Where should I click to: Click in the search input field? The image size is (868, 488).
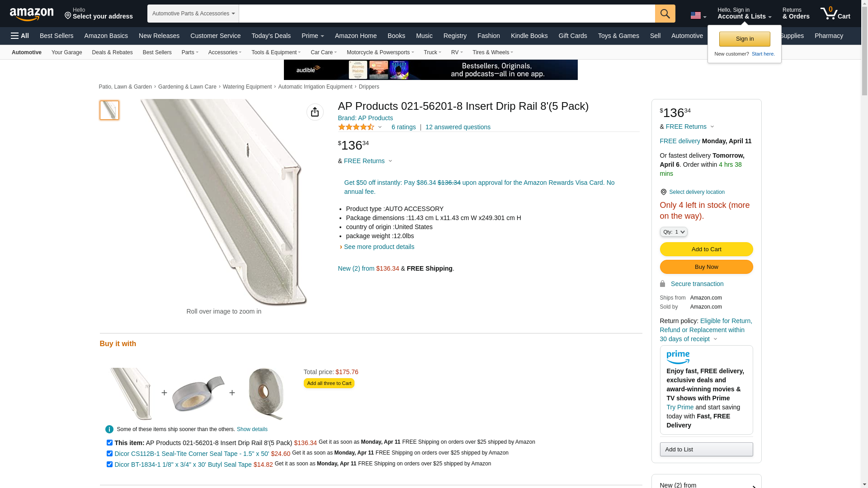coord(447,14)
